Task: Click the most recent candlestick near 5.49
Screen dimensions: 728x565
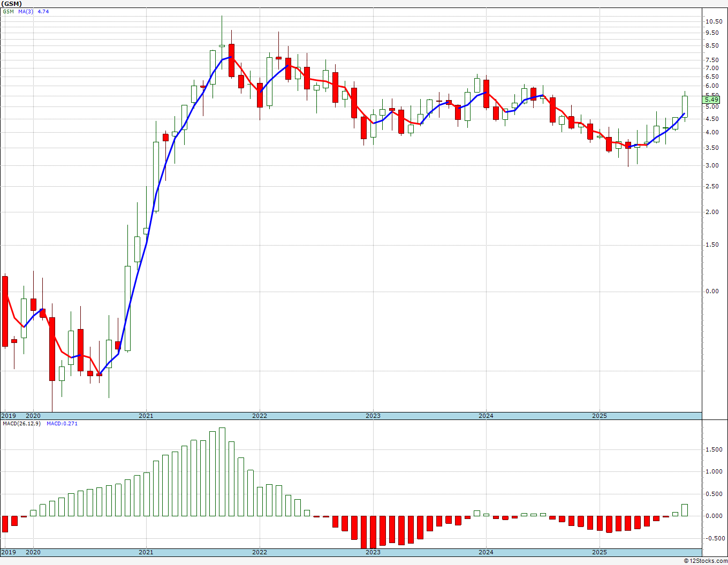Action: coord(685,106)
